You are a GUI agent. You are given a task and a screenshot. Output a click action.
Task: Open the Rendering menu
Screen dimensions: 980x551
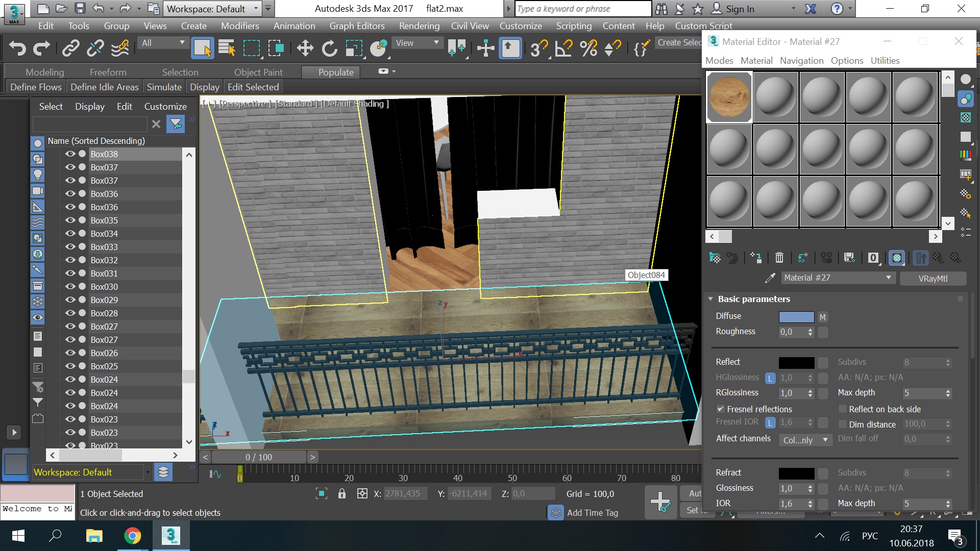pyautogui.click(x=419, y=26)
